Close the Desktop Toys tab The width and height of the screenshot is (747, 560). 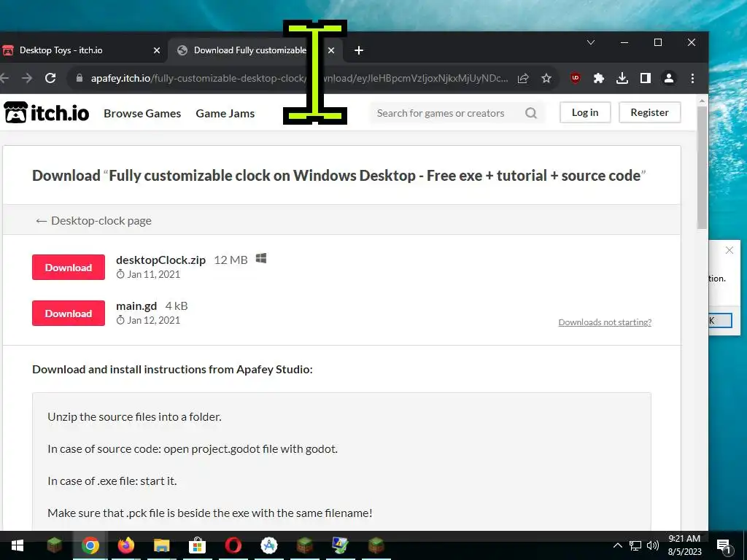157,50
